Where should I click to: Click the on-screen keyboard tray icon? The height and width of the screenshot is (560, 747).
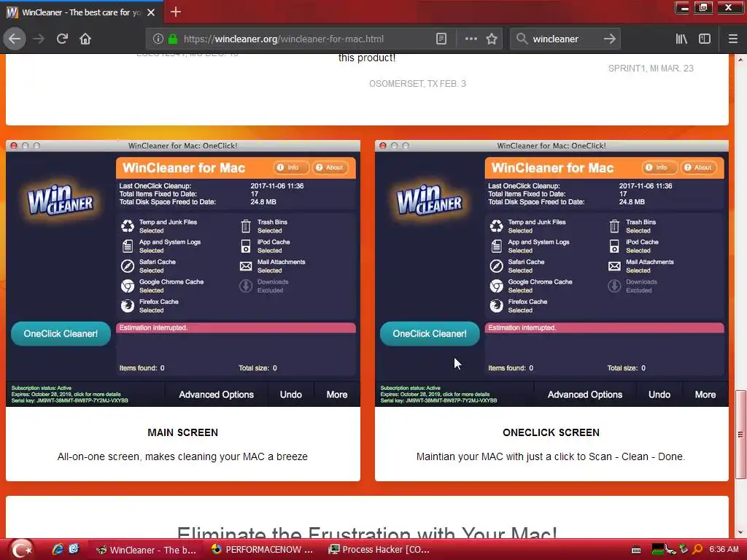636,550
